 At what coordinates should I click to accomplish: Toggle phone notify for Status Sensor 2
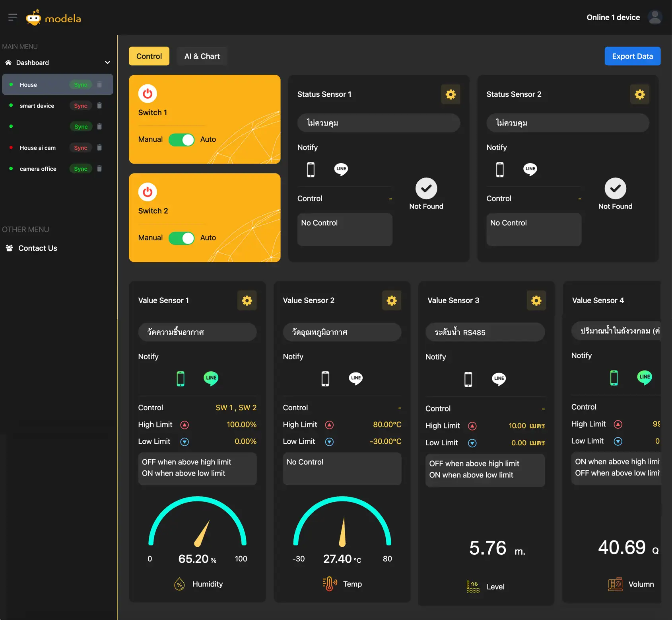[500, 170]
